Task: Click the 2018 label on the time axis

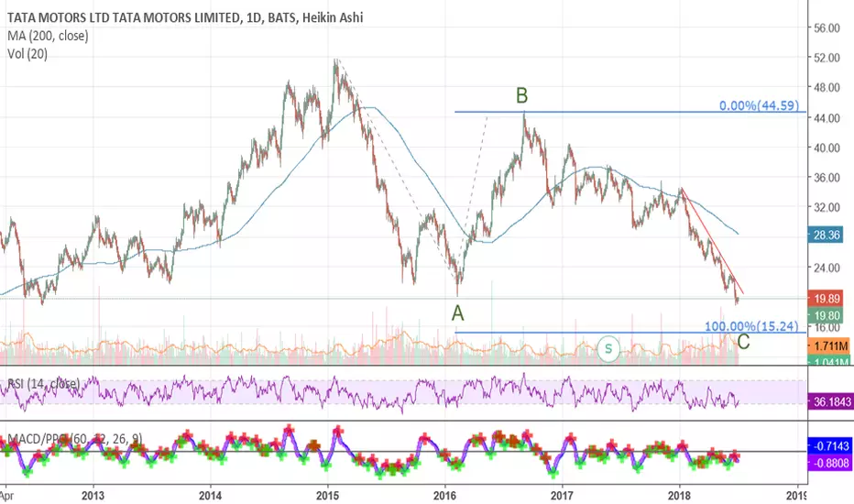Action: [x=679, y=496]
